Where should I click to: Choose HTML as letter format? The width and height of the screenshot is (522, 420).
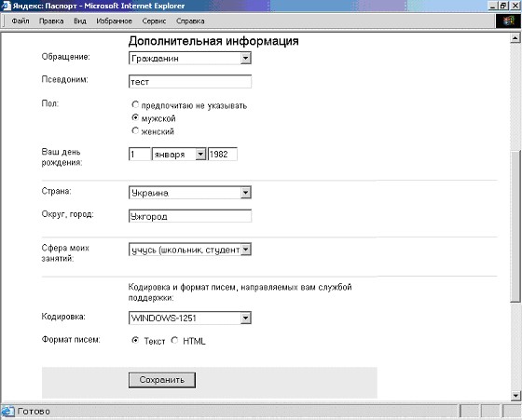tap(174, 340)
